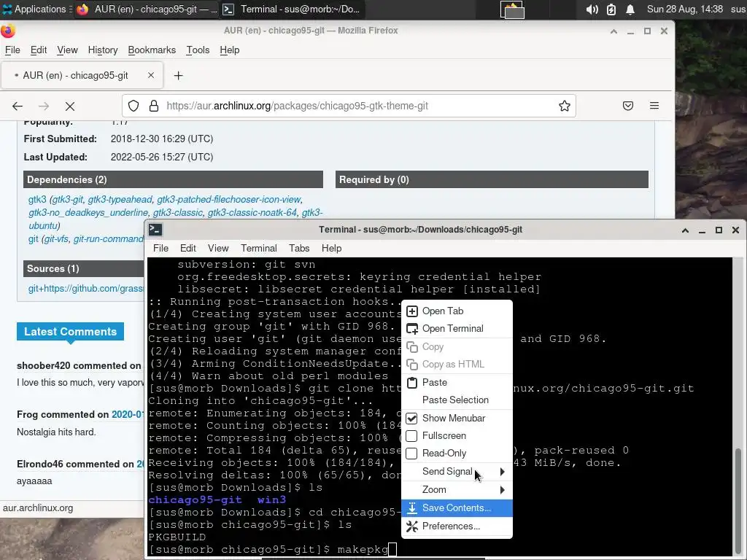Enable the Fullscreen checkbox
The width and height of the screenshot is (747, 560).
(411, 436)
